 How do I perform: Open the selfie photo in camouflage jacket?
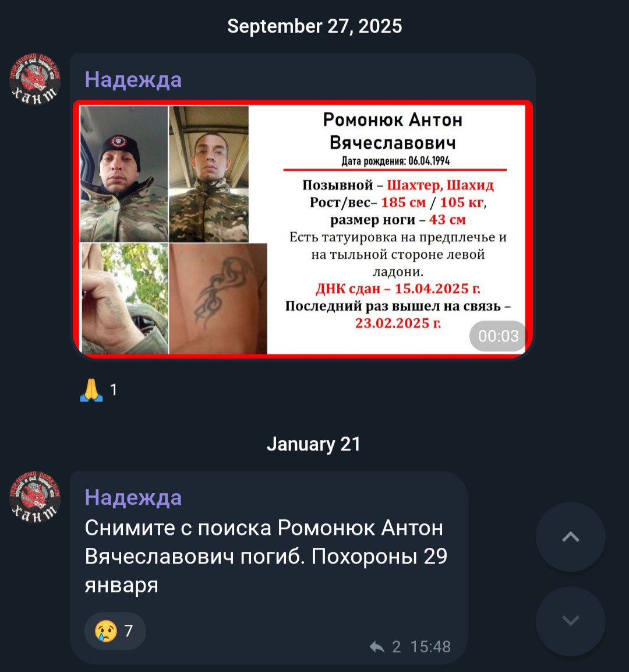(209, 174)
